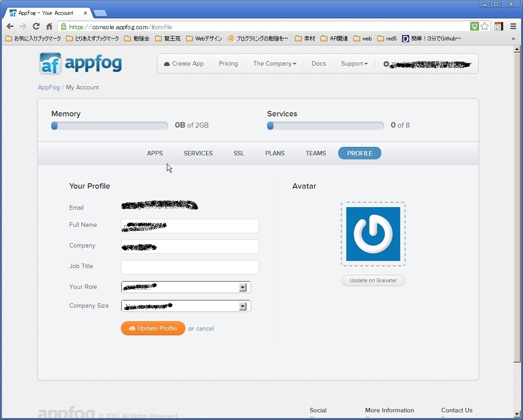Select the '0B of 2GB' memory text
The height and width of the screenshot is (420, 523).
click(x=192, y=125)
